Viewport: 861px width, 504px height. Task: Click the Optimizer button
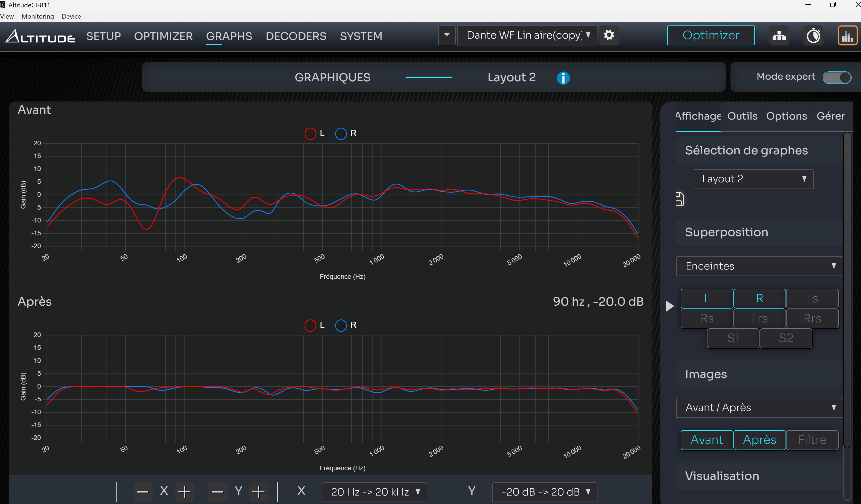(x=711, y=35)
